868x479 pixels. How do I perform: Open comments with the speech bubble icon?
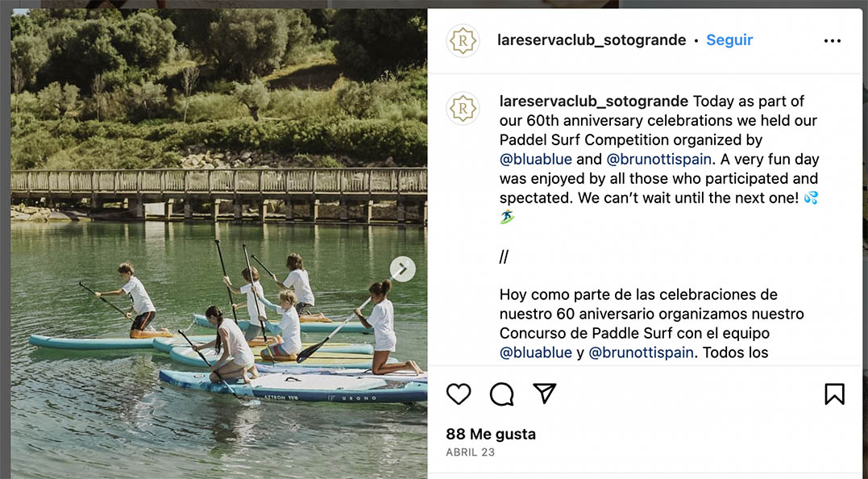[502, 394]
